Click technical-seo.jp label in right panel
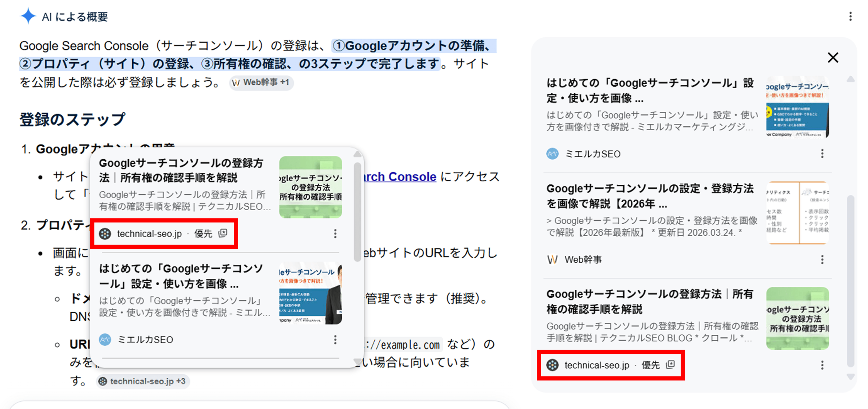Image resolution: width=868 pixels, height=409 pixels. [597, 365]
